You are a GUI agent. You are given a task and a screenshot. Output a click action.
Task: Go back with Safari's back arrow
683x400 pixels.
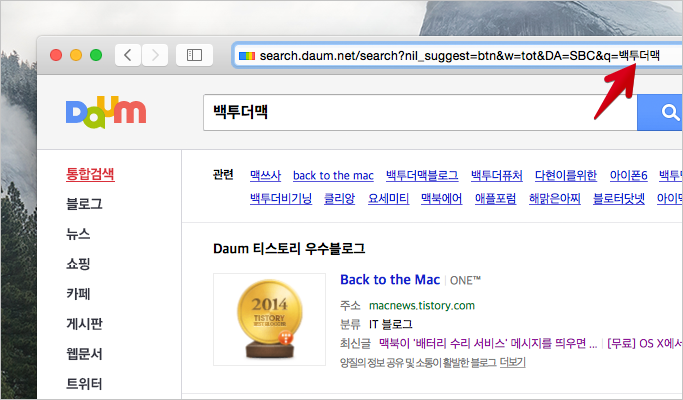pyautogui.click(x=128, y=55)
